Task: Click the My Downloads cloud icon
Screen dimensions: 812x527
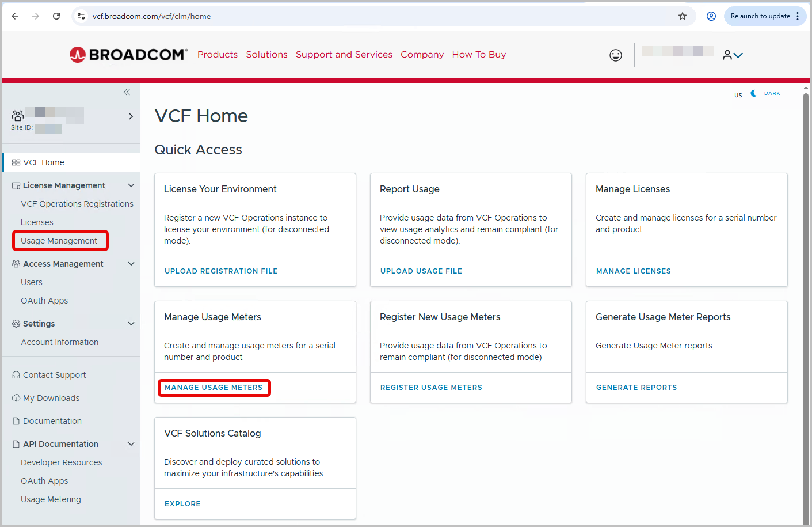Action: (16, 398)
